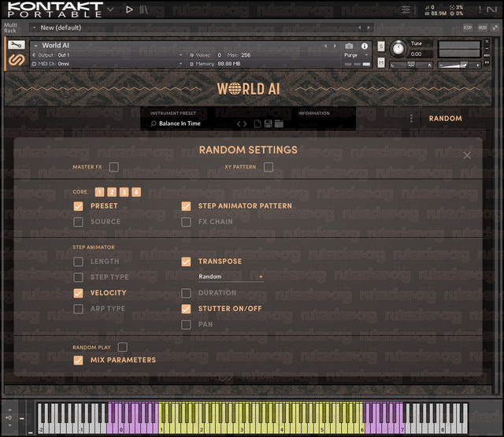Shift keyboard octave down arrow
This screenshot has width=504, height=437.
point(9,425)
